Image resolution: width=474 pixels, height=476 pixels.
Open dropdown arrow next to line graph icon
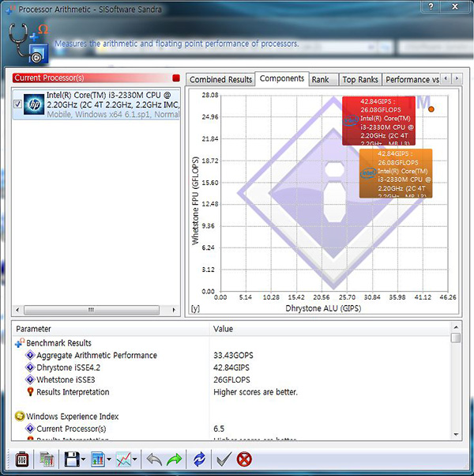click(134, 459)
